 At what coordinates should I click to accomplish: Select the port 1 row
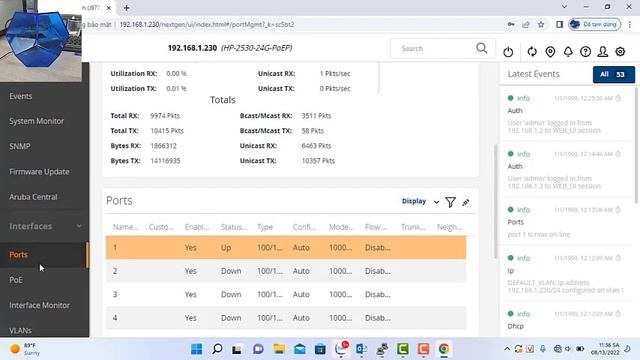286,247
